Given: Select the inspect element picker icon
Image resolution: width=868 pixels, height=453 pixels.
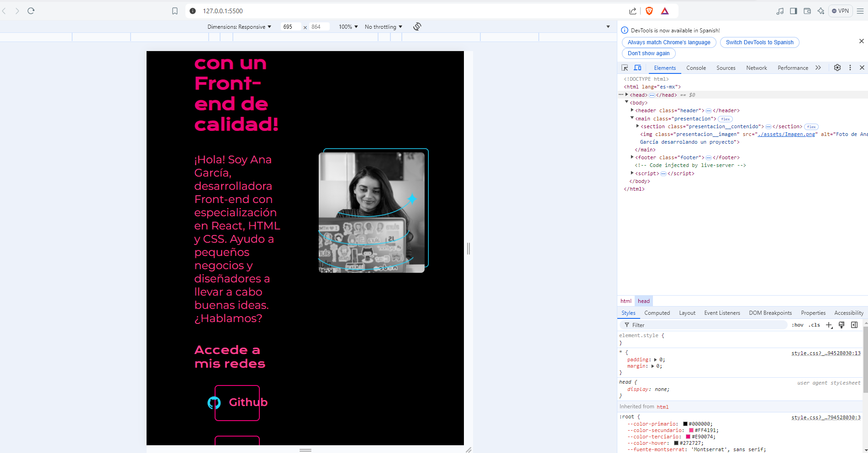Looking at the screenshot, I should (625, 68).
